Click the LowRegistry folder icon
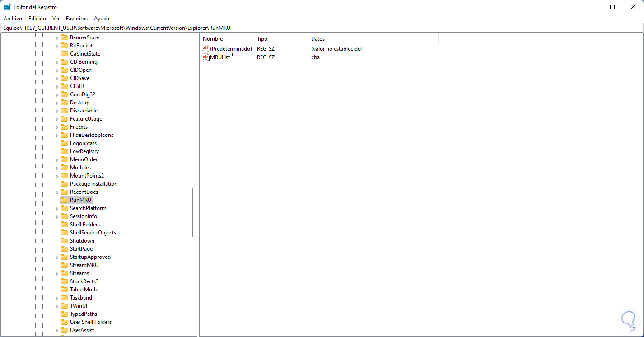644x337 pixels. [64, 151]
